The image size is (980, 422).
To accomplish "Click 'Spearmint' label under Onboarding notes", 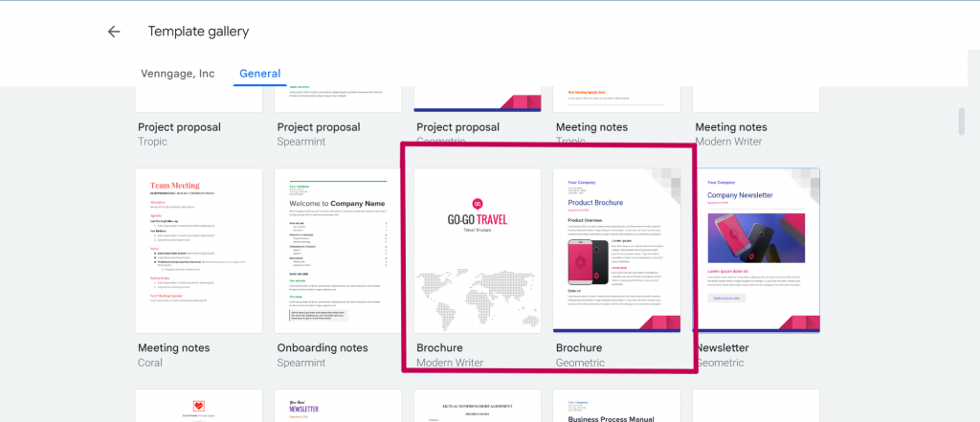I will click(x=301, y=363).
